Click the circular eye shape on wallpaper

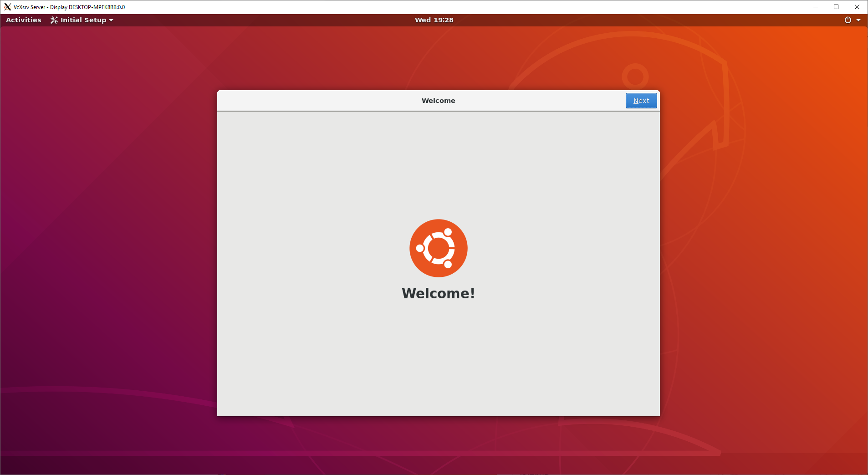(635, 76)
